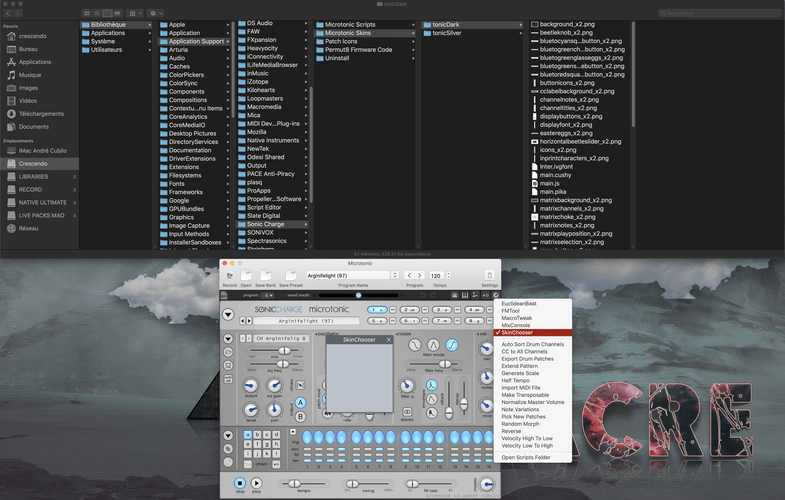Image resolution: width=785 pixels, height=500 pixels.
Task: Go to the previous program arrow
Action: click(x=409, y=275)
